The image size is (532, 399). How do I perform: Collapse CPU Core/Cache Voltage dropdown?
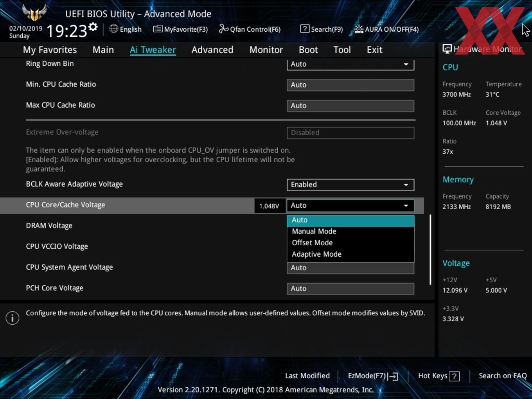(x=350, y=205)
